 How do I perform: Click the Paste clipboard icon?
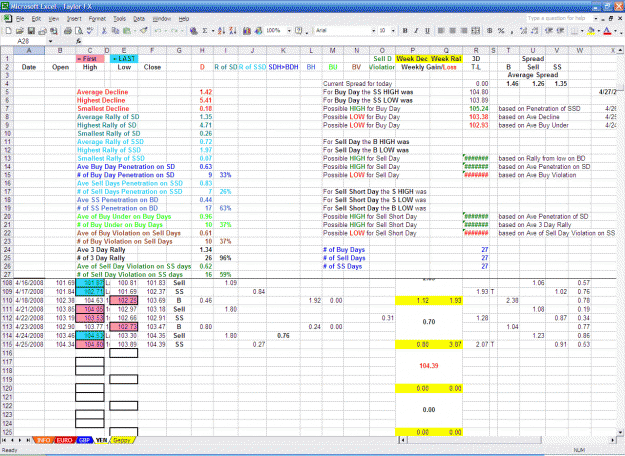click(x=127, y=31)
